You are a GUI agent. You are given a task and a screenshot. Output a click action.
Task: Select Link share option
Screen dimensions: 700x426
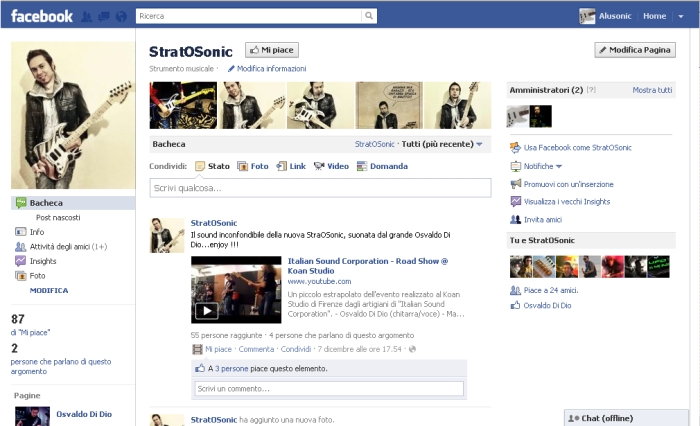pyautogui.click(x=291, y=166)
